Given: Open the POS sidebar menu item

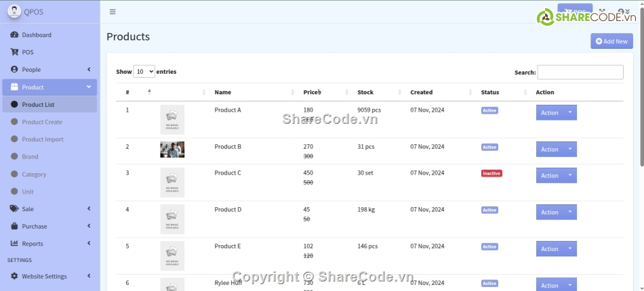Looking at the screenshot, I should 49,52.
